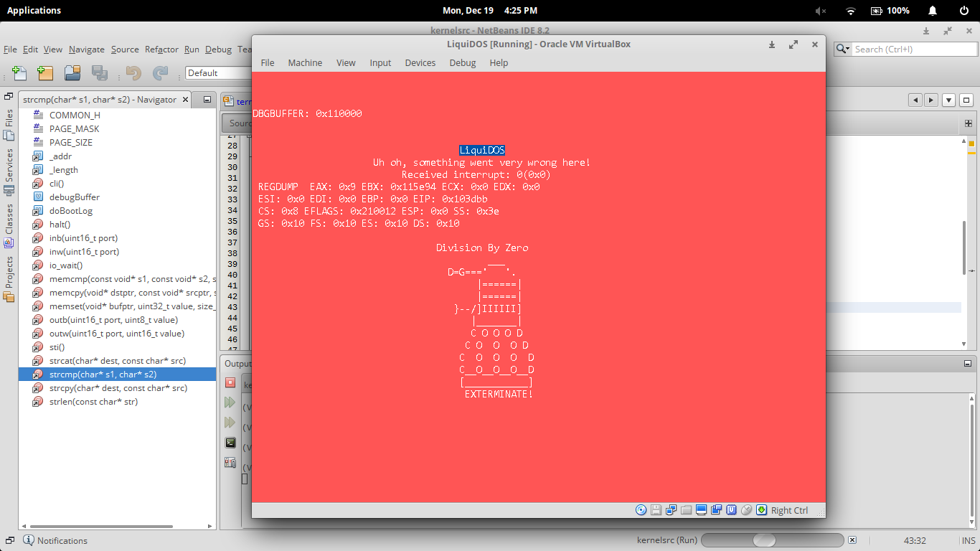Show the editor documents list dropdown arrow
The image size is (980, 551).
click(x=948, y=100)
